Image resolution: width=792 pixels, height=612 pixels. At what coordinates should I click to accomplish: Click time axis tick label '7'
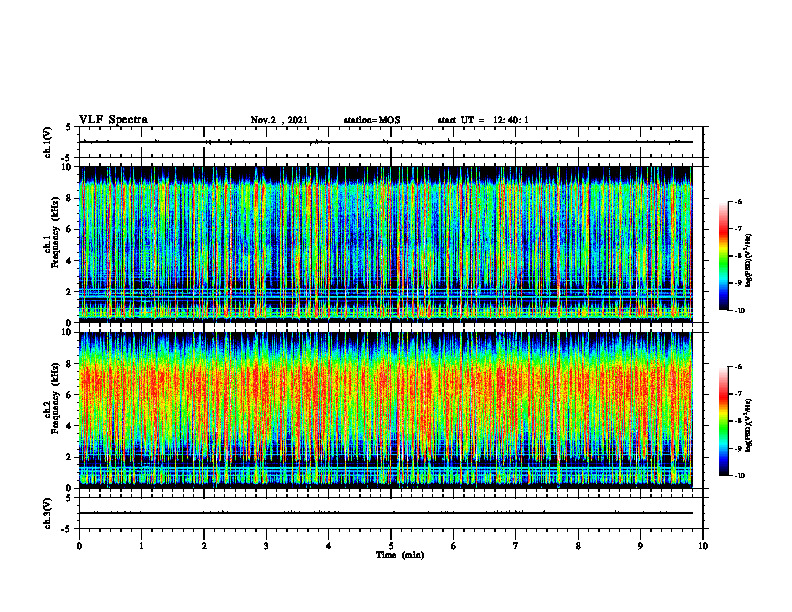click(x=516, y=546)
